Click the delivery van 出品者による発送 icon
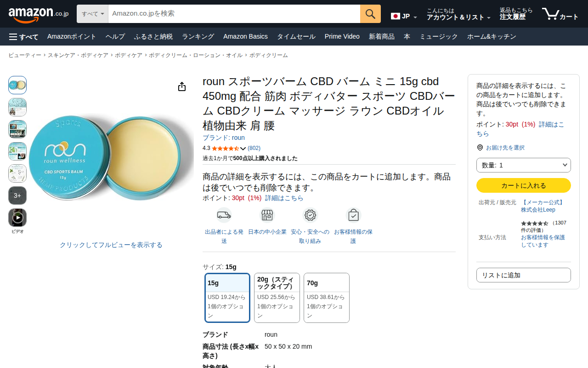588x368 pixels. coord(224,215)
